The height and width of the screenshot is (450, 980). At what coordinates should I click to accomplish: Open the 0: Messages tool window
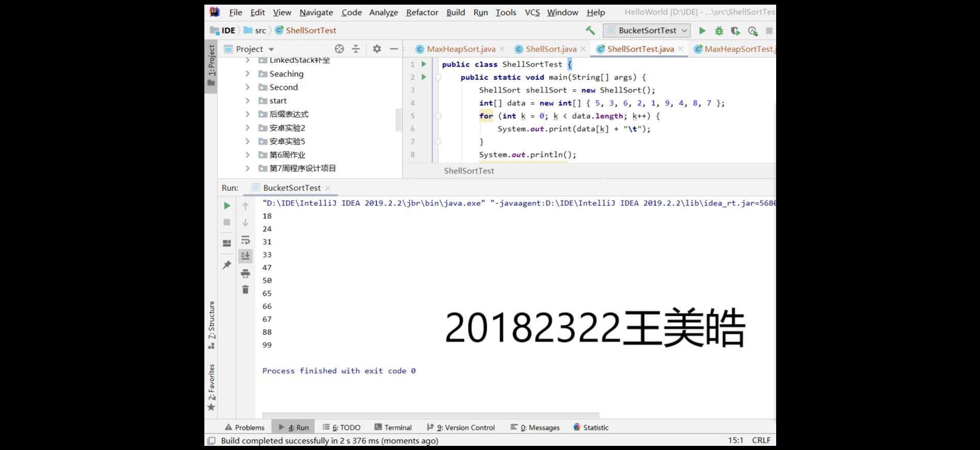[535, 427]
